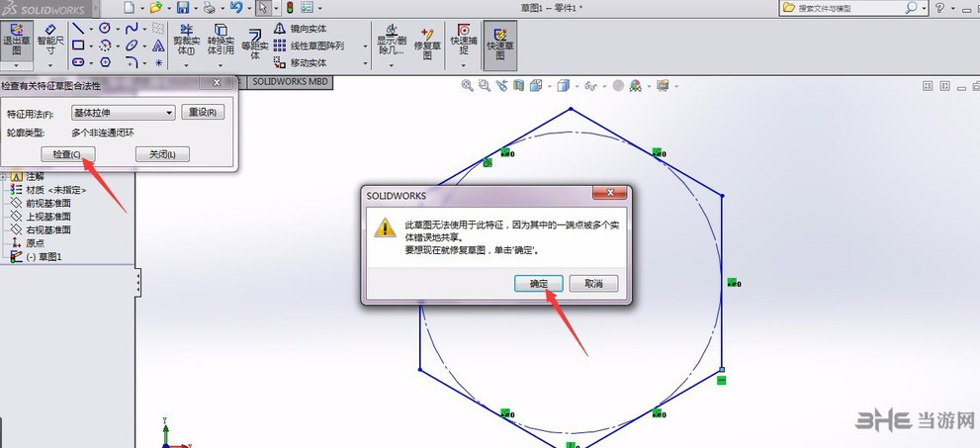Expand the 注解 tree node
This screenshot has width=980, height=448.
[x=3, y=177]
